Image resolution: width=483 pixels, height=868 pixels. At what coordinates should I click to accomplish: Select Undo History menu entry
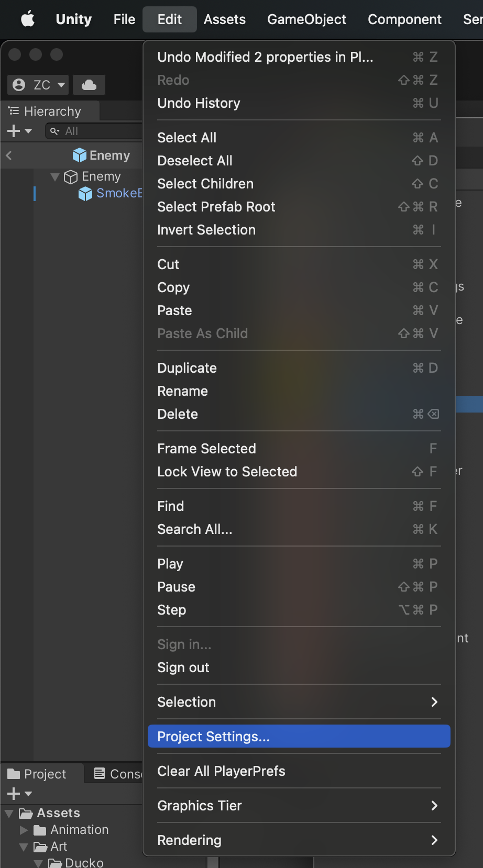pos(199,103)
